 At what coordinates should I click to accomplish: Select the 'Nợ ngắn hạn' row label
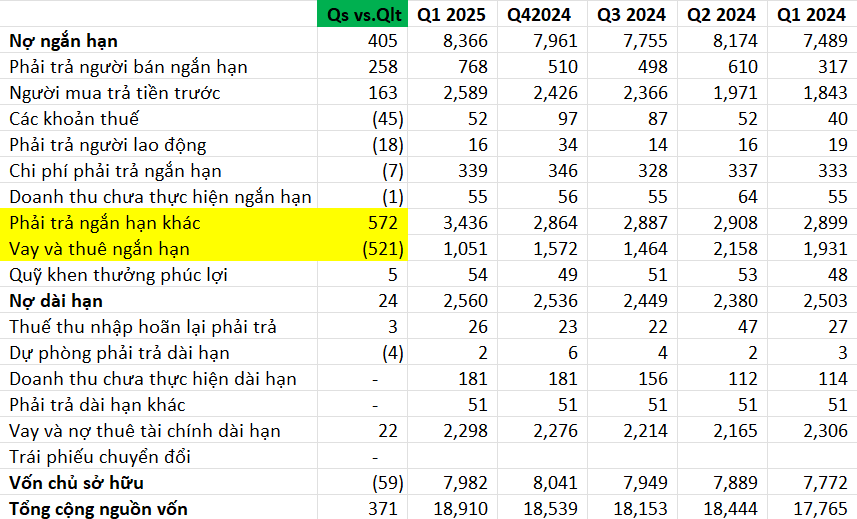point(63,41)
